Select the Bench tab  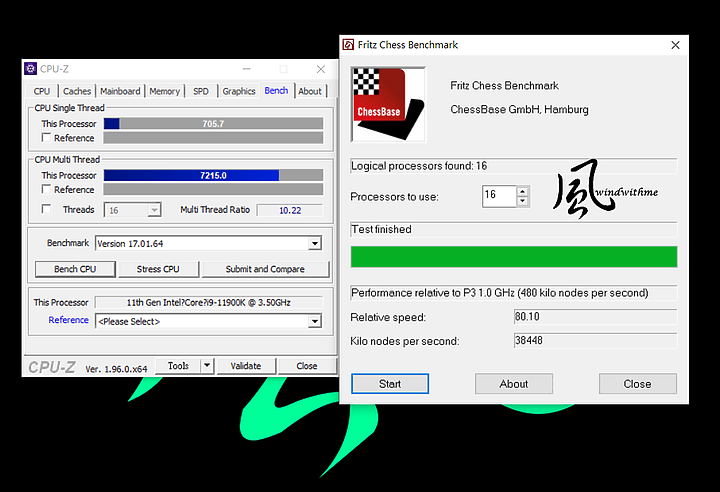(x=276, y=90)
